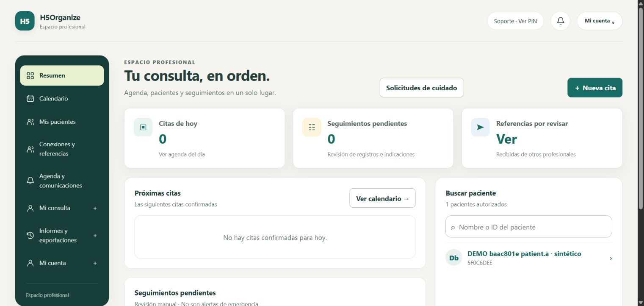Click the H5Organize brand name

click(x=60, y=17)
